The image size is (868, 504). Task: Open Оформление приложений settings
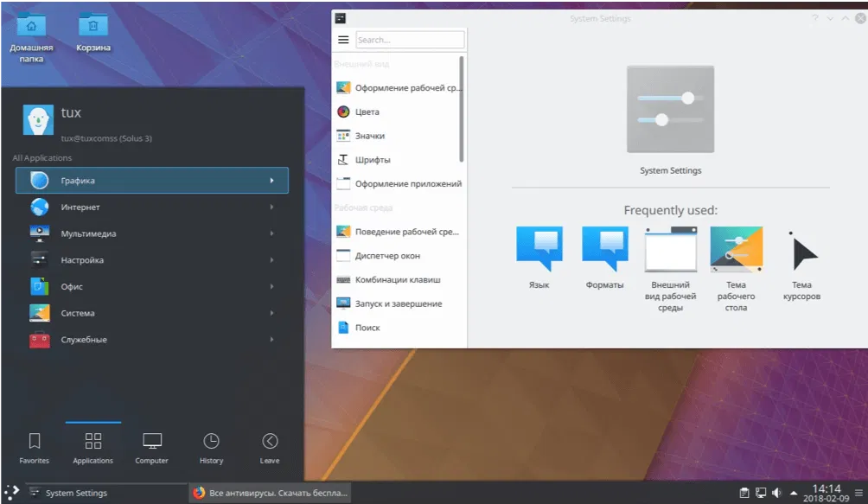tap(399, 183)
